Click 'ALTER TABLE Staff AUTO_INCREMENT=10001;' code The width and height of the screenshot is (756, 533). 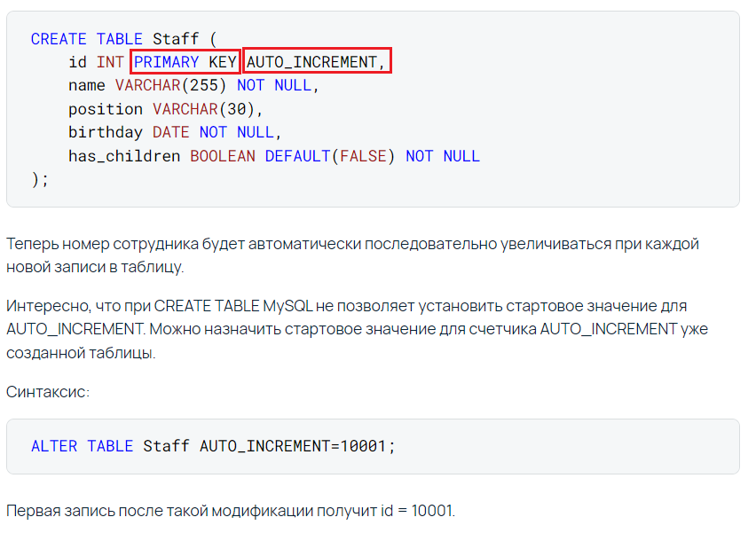click(213, 446)
